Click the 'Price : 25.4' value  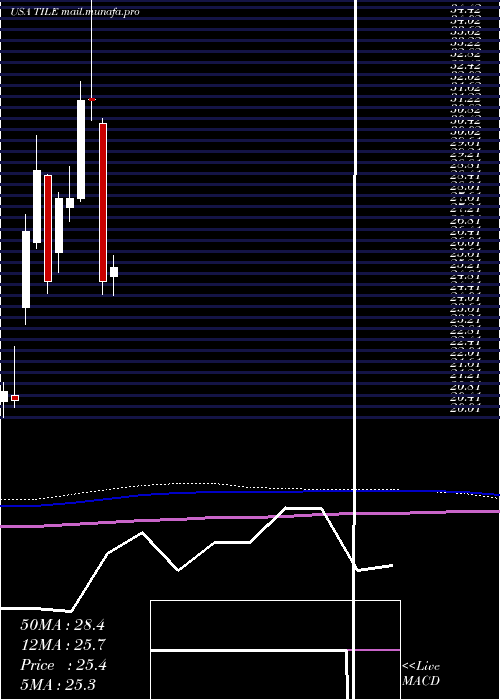(x=63, y=665)
